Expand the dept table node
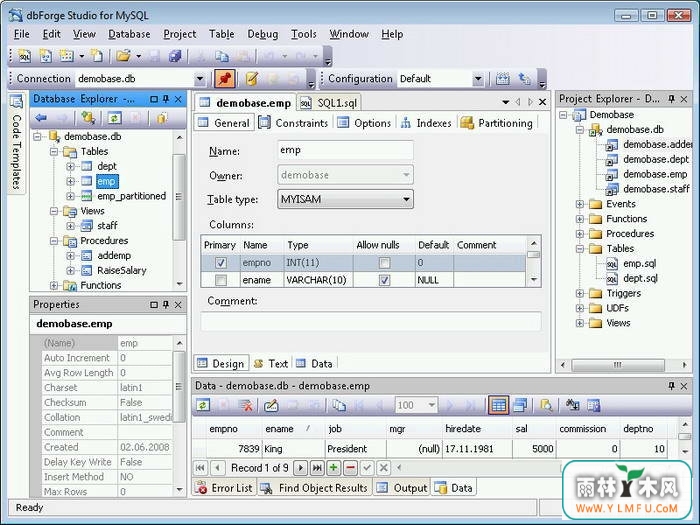700x525 pixels. (71, 167)
